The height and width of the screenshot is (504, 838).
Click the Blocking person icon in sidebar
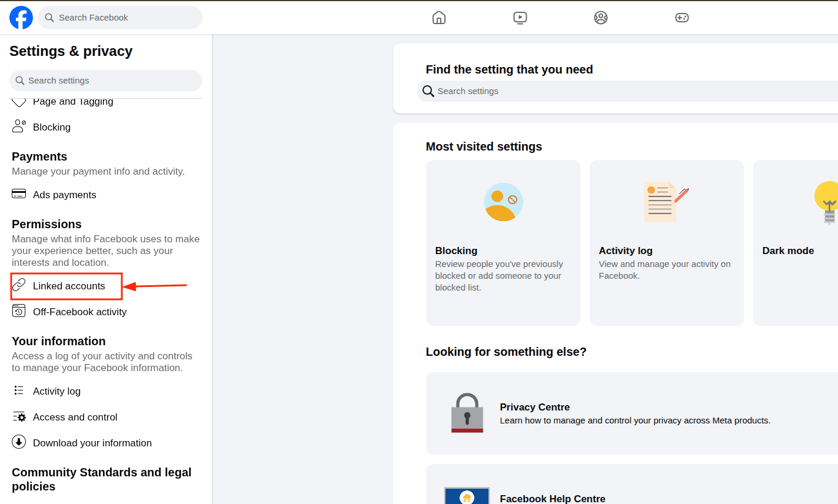click(19, 126)
